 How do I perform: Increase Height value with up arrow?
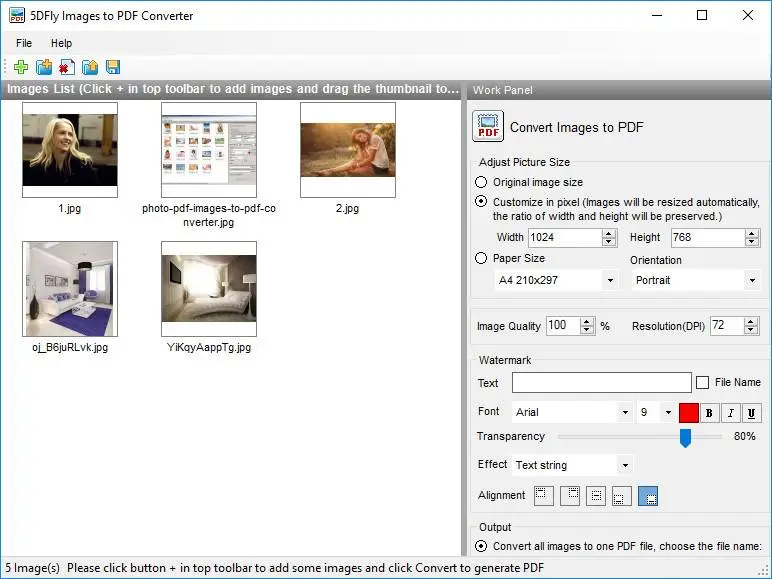752,233
